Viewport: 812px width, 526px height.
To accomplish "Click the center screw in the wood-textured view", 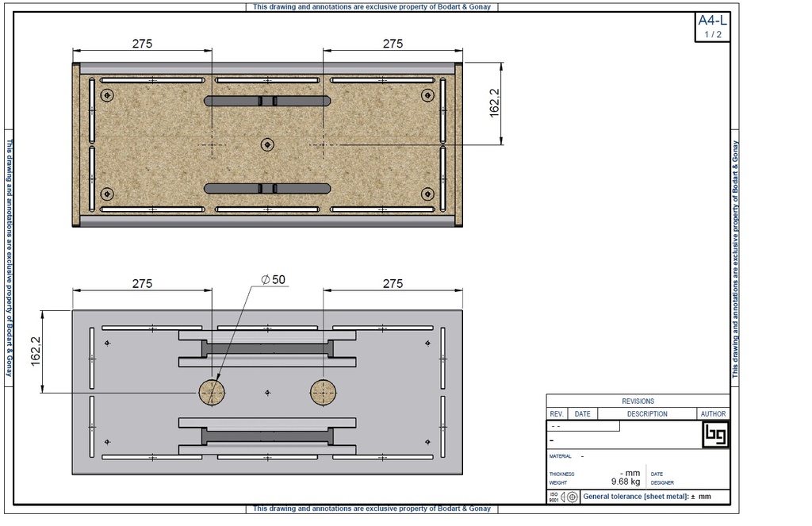I will (x=268, y=144).
